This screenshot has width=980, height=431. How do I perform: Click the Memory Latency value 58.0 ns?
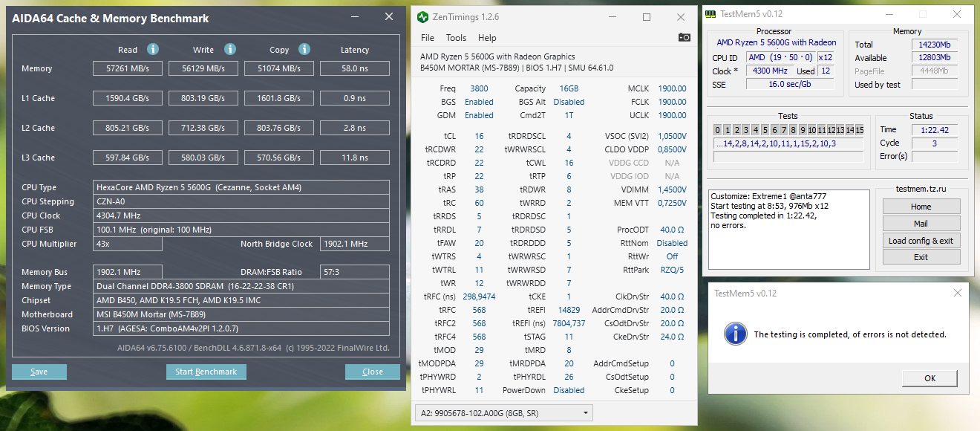354,68
